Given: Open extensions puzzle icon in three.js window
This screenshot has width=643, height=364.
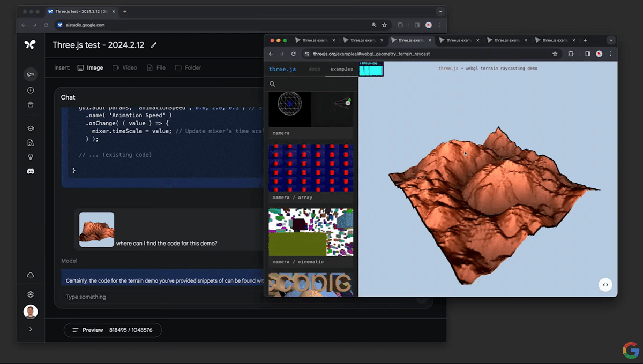Looking at the screenshot, I should point(571,54).
